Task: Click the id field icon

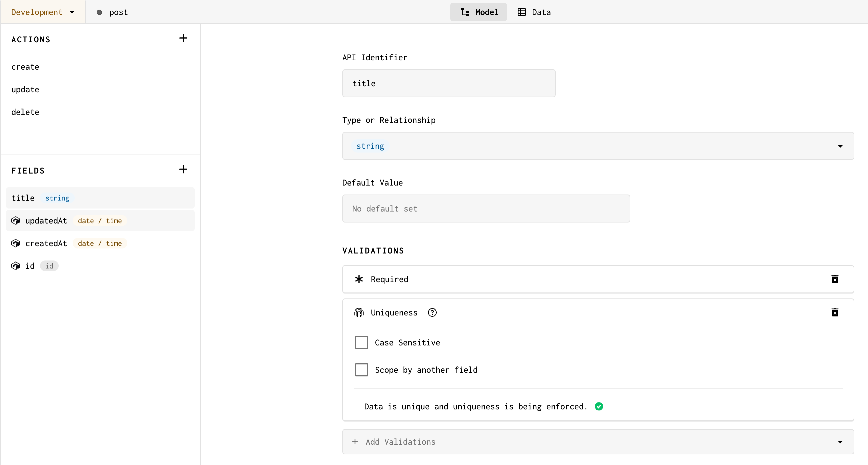Action: [16, 265]
